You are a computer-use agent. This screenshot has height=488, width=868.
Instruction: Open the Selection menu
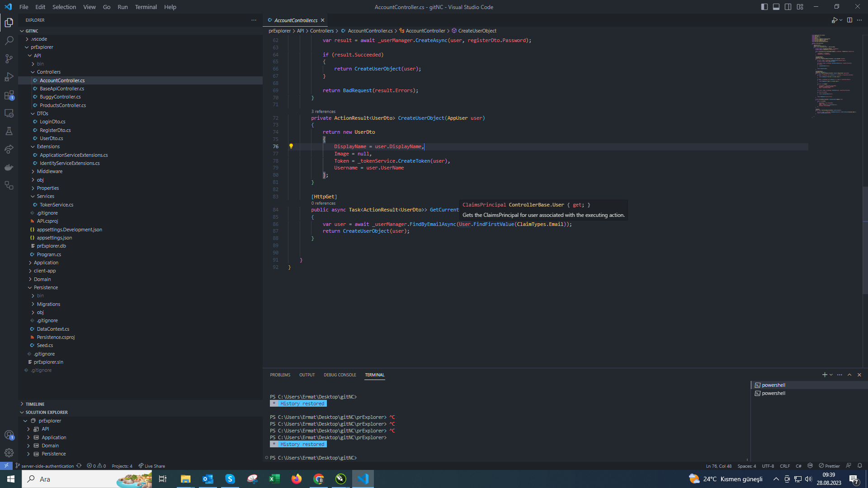click(64, 7)
